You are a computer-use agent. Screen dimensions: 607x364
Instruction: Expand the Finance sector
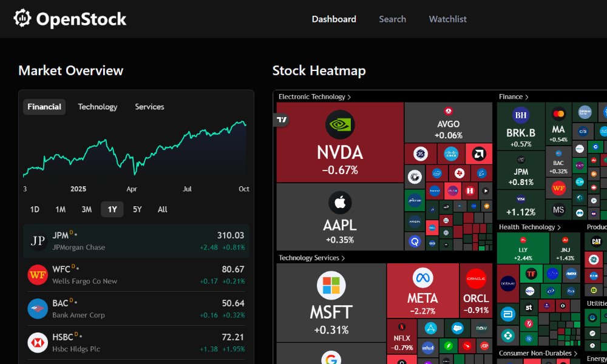point(514,96)
